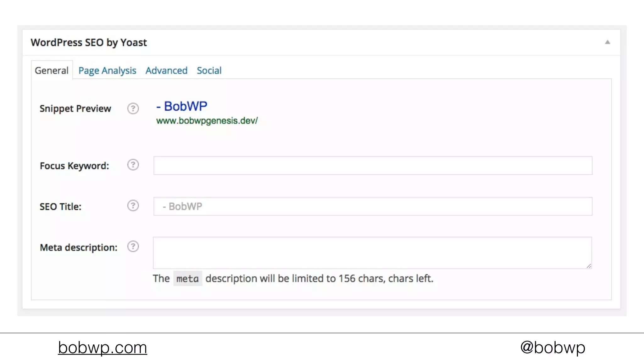Click the Focus Keyword help icon

[133, 165]
